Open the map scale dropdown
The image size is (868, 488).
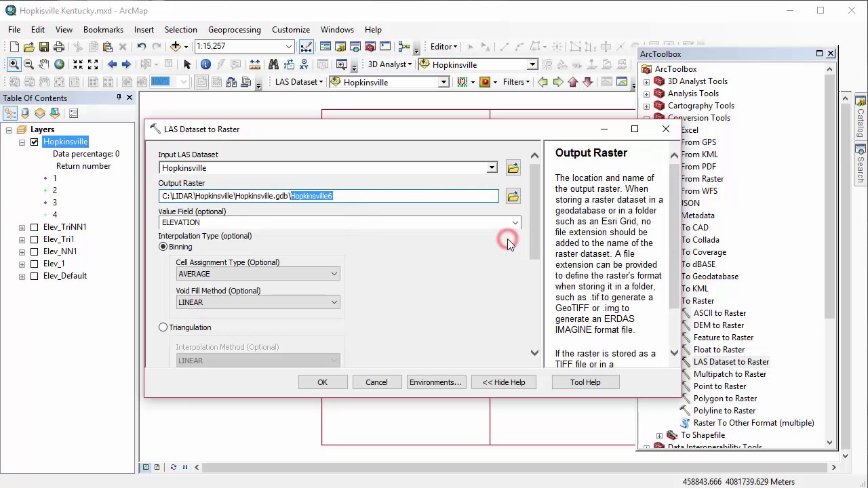(x=289, y=46)
